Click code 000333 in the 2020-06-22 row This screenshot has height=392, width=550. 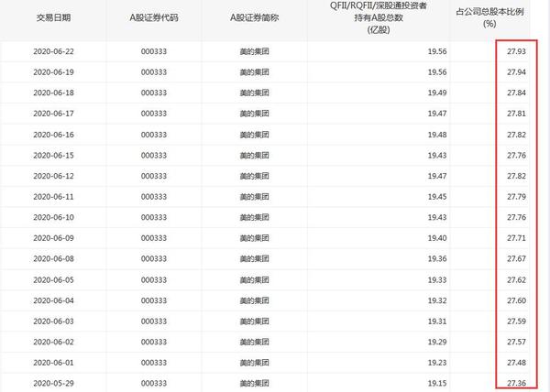click(x=154, y=51)
